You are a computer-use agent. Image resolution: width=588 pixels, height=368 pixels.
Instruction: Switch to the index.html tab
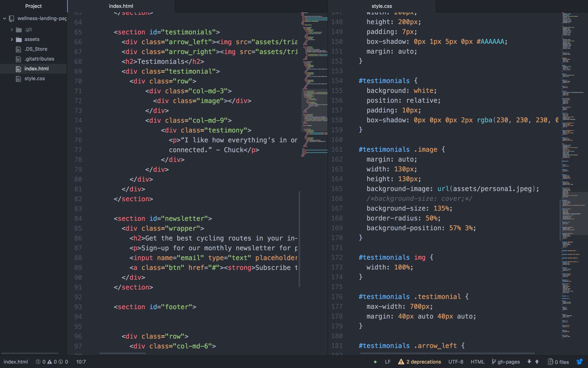[121, 6]
